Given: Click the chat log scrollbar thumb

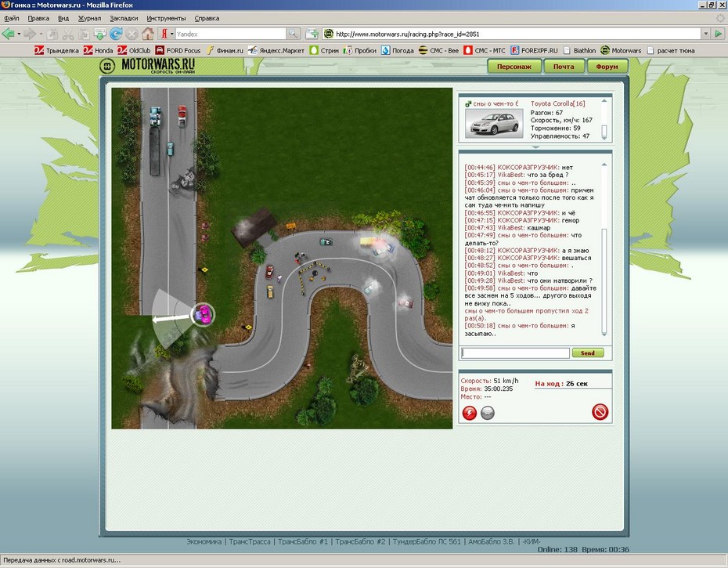Looking at the screenshot, I should pos(604,280).
